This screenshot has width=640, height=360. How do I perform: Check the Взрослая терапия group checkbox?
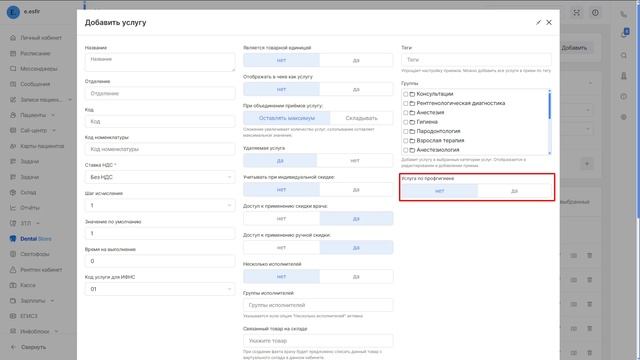click(x=405, y=141)
